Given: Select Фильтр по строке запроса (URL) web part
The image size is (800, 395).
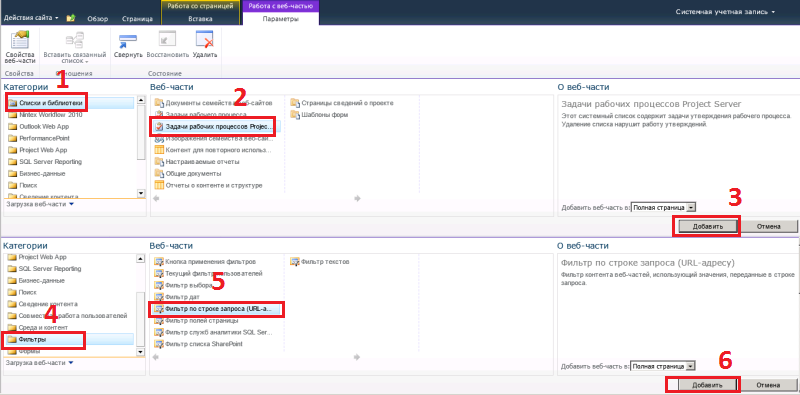Looking at the screenshot, I should [214, 309].
